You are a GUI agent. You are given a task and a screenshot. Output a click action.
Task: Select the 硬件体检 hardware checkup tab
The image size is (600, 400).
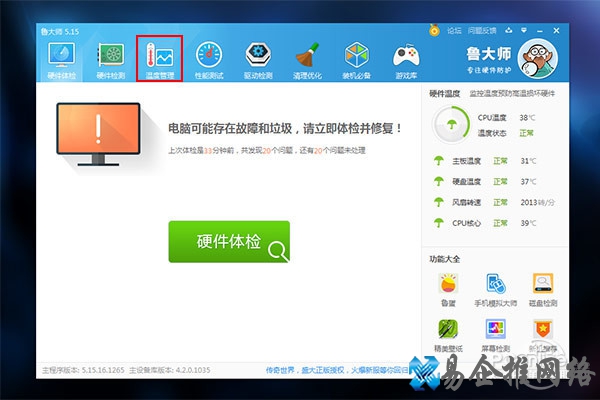click(x=61, y=59)
